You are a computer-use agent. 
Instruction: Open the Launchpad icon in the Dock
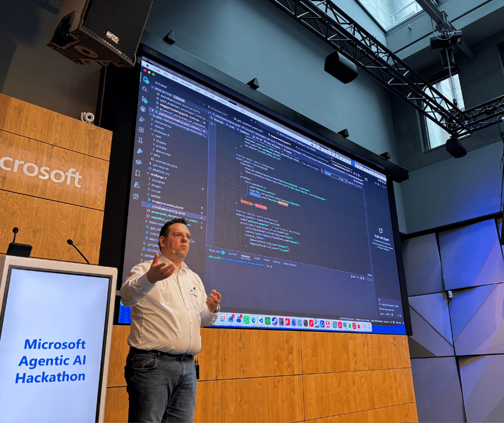point(223,319)
